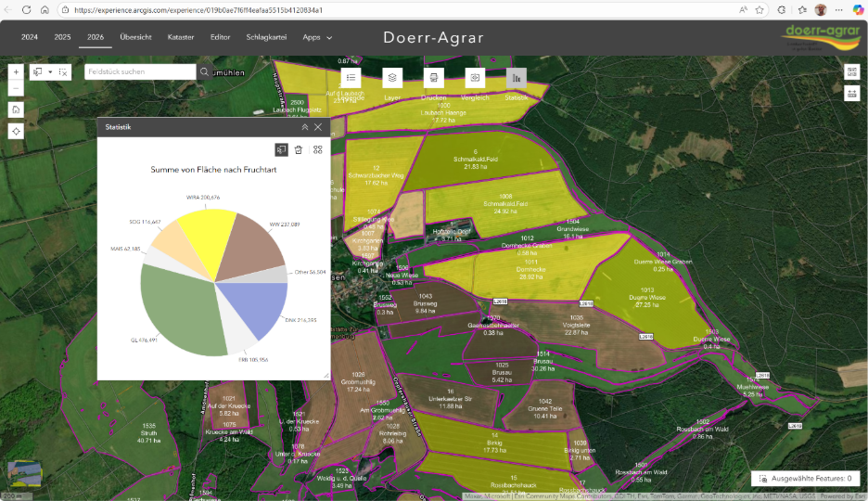The image size is (868, 501).
Task: Switch to the 2025 tab
Action: 62,37
